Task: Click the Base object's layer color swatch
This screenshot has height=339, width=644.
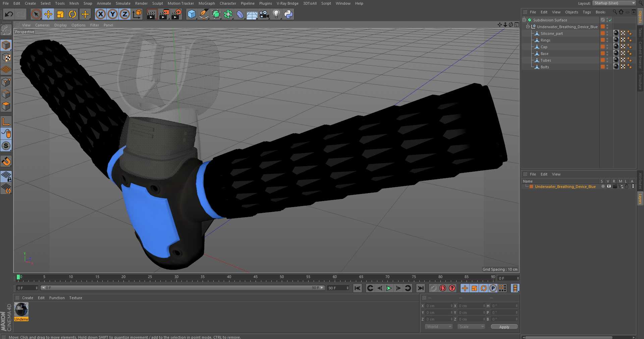Action: tap(603, 54)
